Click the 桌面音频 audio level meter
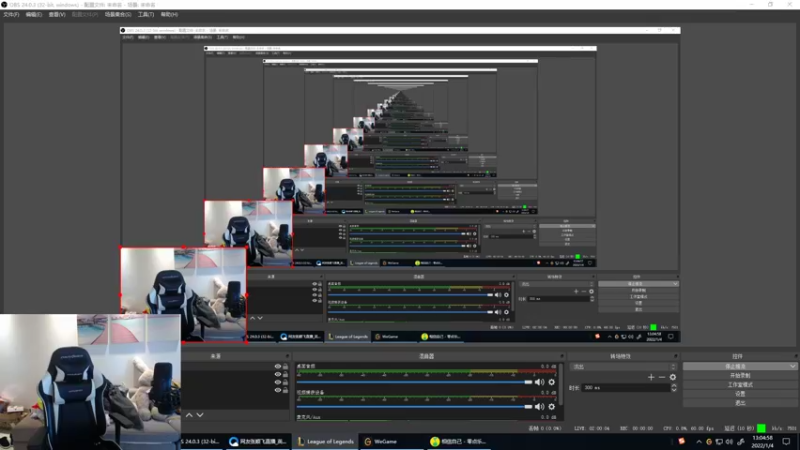The image size is (800, 450). tap(426, 372)
